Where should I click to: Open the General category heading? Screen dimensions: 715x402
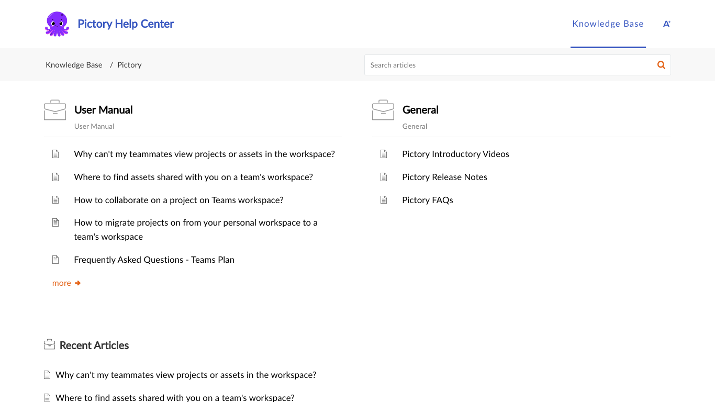(x=420, y=110)
